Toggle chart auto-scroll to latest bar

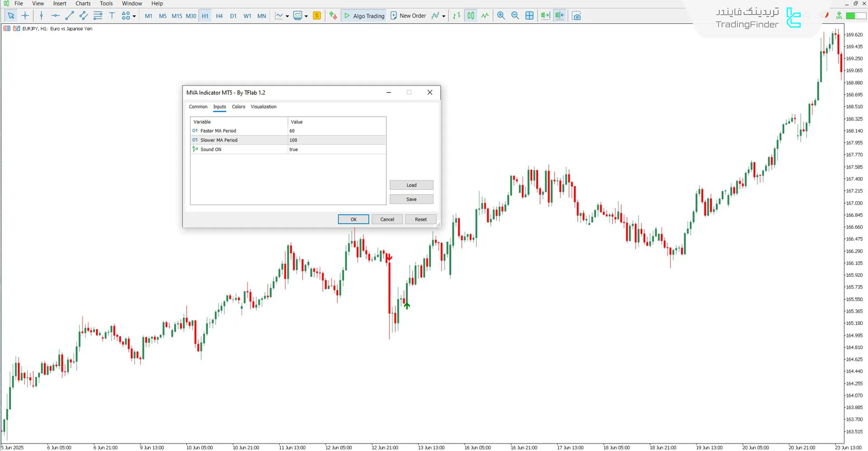coord(545,16)
